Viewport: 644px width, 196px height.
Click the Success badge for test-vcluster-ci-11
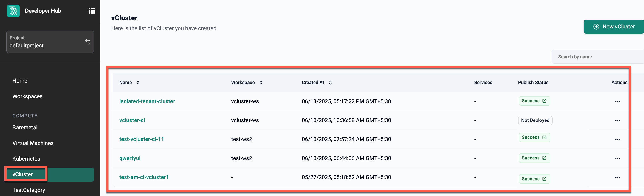[x=534, y=137]
